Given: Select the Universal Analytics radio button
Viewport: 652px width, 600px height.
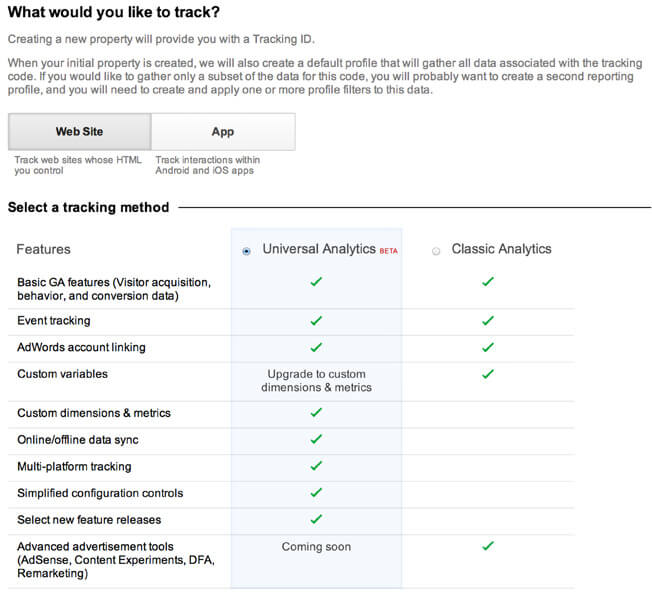Looking at the screenshot, I should (x=246, y=251).
